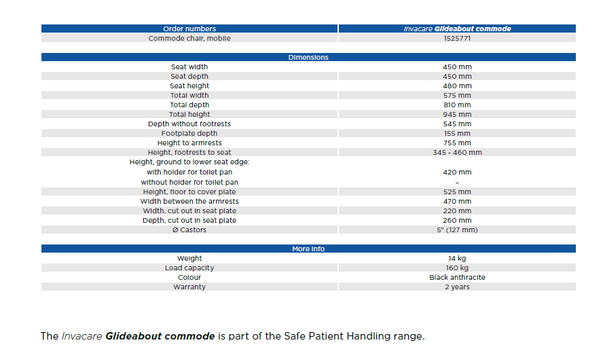The image size is (603, 364).
Task: Select the Total depth value 810 mm
Action: pos(457,105)
